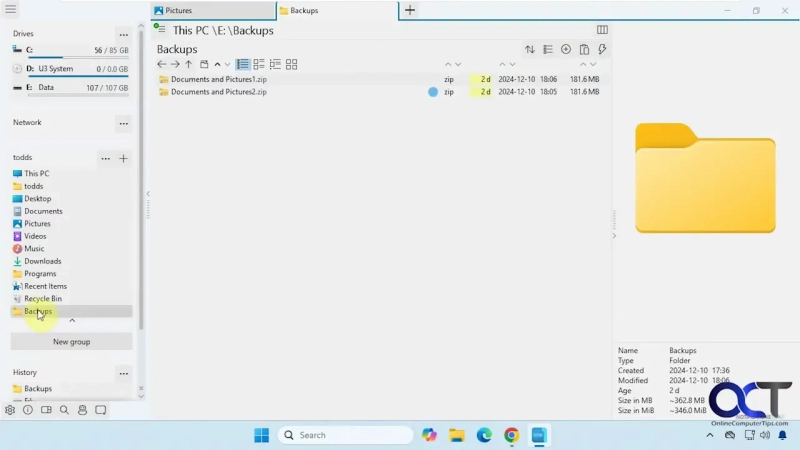Click the info icon in sidebar footer
Viewport: 800px width, 450px height.
[x=28, y=410]
